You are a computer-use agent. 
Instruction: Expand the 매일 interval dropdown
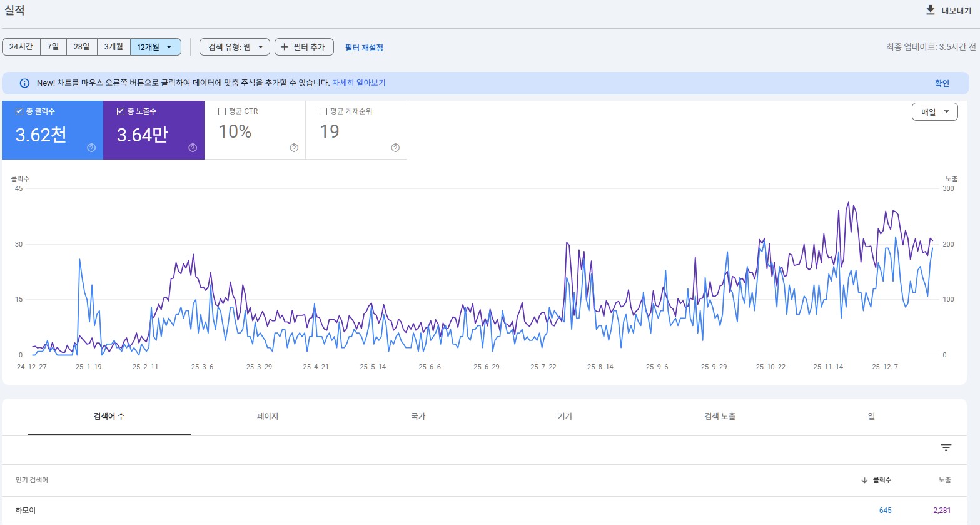point(934,112)
